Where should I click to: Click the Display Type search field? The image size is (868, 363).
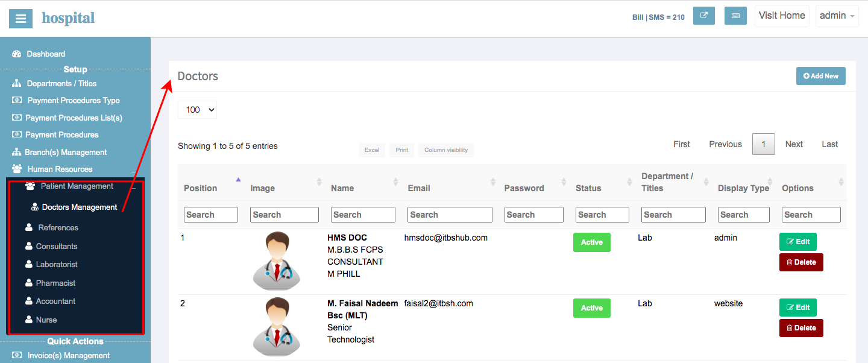[744, 215]
